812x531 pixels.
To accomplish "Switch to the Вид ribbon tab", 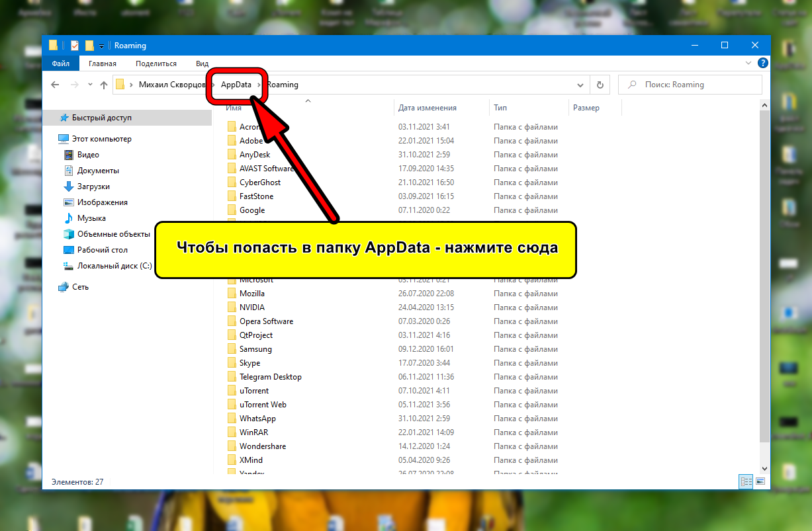I will click(x=202, y=63).
